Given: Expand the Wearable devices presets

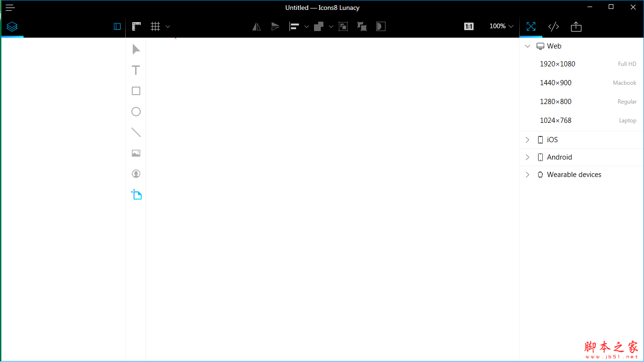Looking at the screenshot, I should (x=527, y=175).
